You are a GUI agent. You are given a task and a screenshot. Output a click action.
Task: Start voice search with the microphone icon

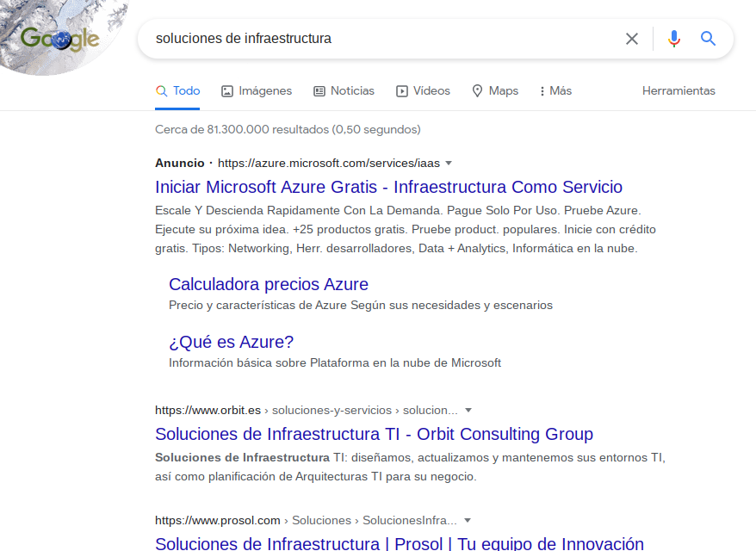point(674,39)
